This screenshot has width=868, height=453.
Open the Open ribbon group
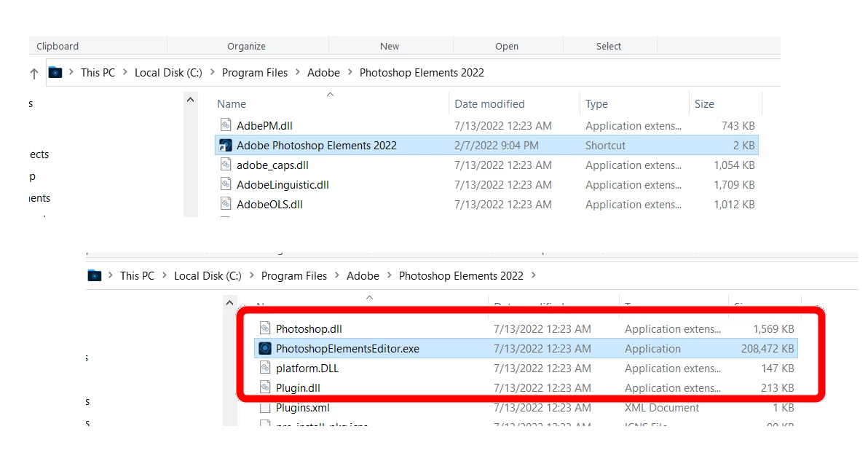(507, 46)
